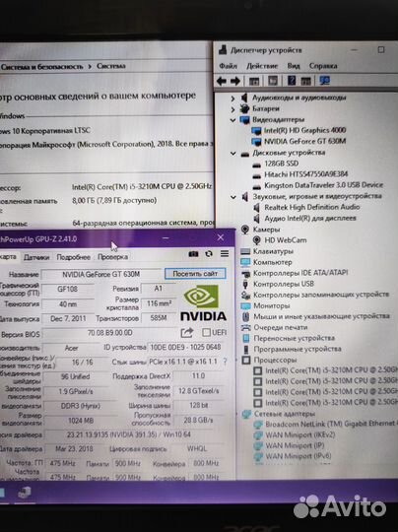Viewport: 398px width, 532px height.
Task: Click the Компьютер category
Action: coord(273,262)
